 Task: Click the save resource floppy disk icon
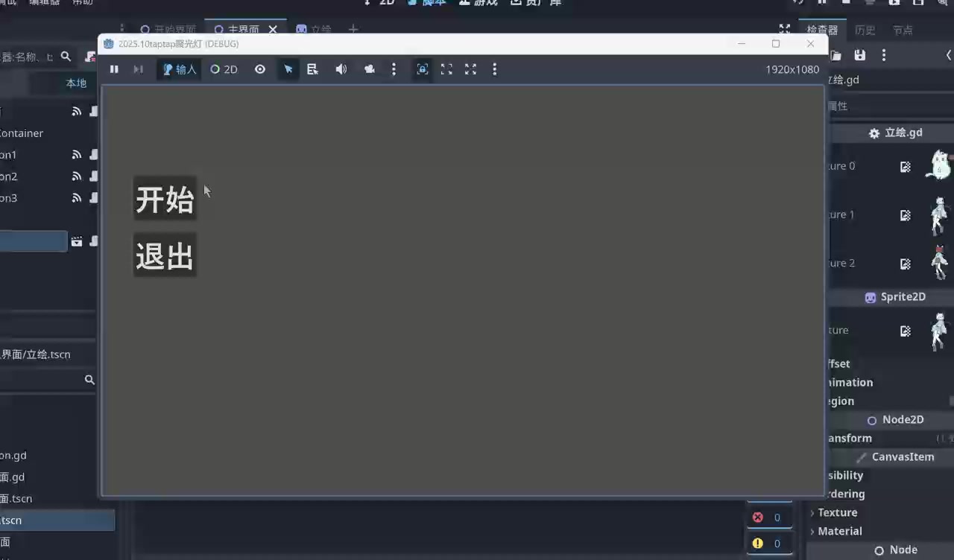pos(860,55)
